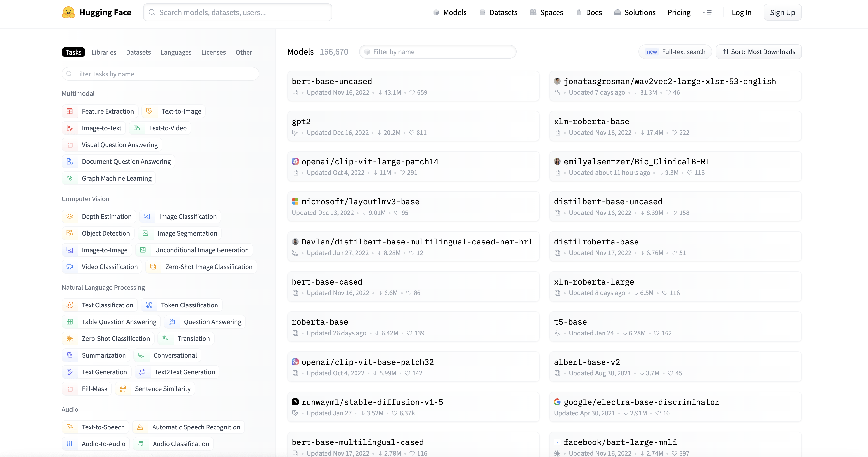Image resolution: width=868 pixels, height=457 pixels.
Task: Click the Text-to-Image task icon
Action: click(149, 111)
